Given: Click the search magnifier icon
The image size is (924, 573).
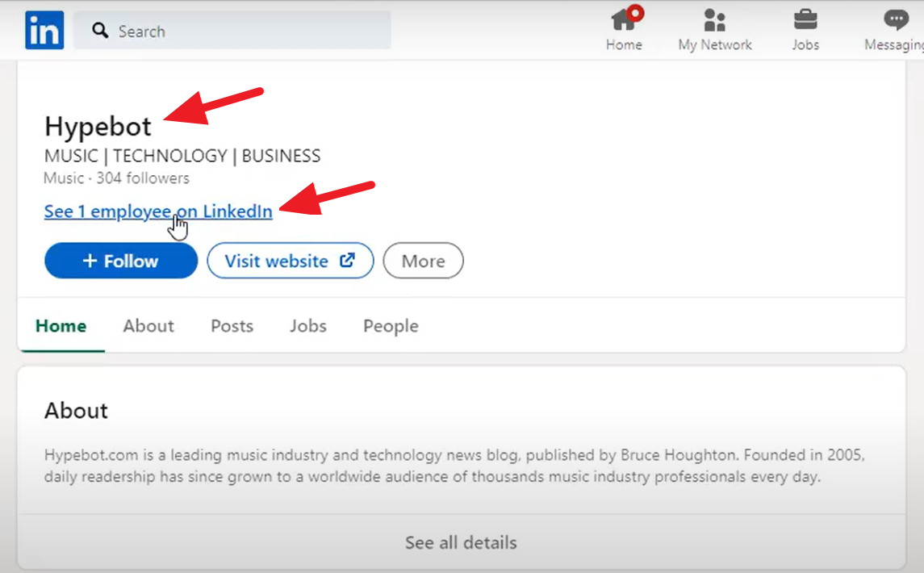Looking at the screenshot, I should click(100, 31).
